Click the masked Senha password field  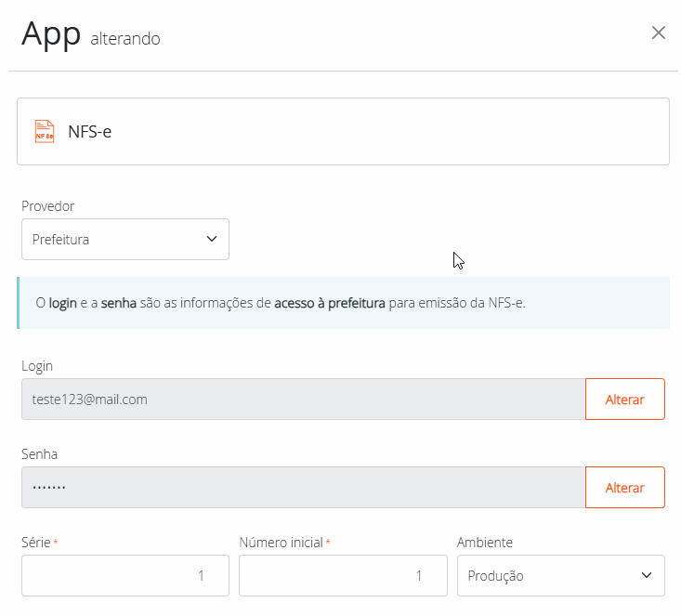click(x=304, y=488)
